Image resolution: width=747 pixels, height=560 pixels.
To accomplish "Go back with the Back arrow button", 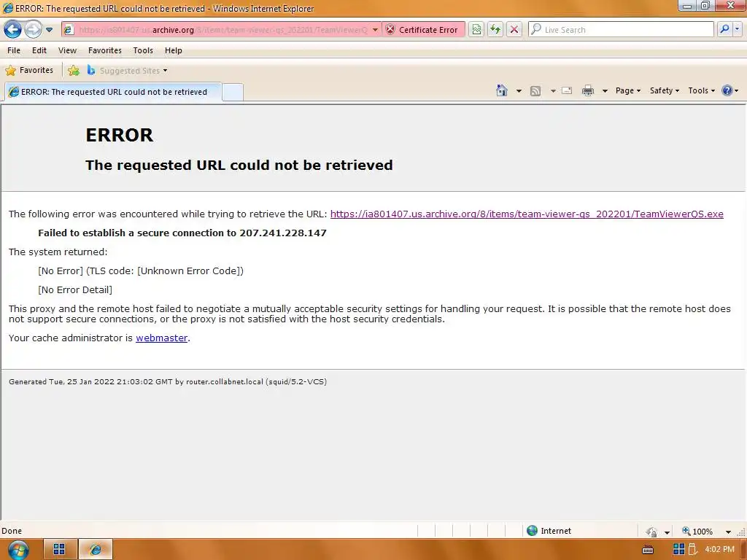I will coord(13,29).
